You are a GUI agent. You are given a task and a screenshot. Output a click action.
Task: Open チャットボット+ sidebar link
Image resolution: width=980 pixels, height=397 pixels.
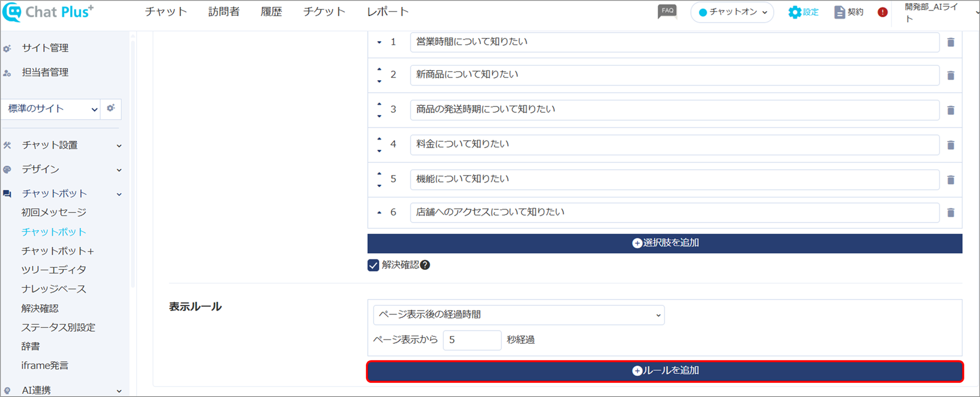[58, 251]
